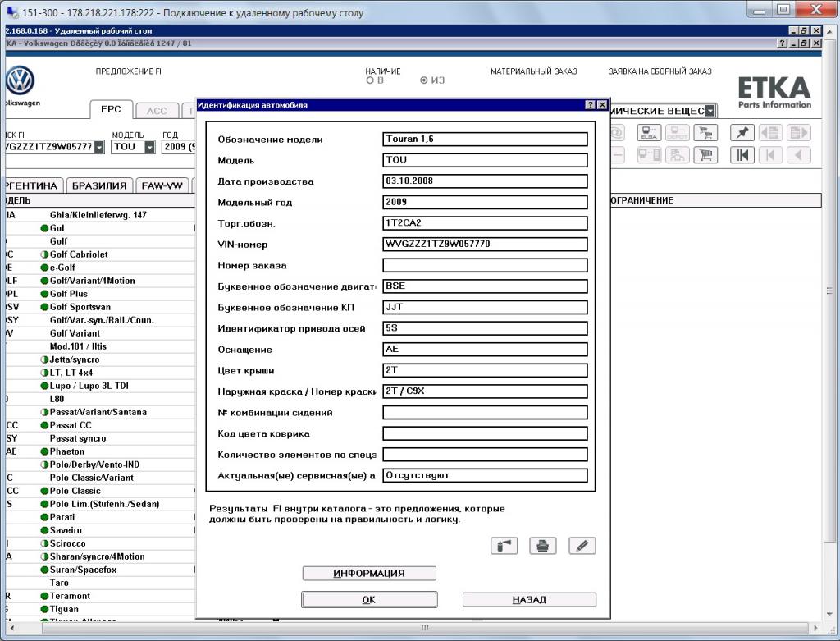Click the right arrow of the bottom scrollbar
The image size is (840, 641).
coord(816,628)
